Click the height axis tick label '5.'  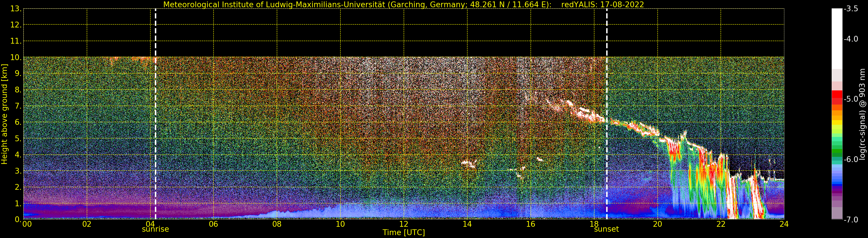[18, 139]
